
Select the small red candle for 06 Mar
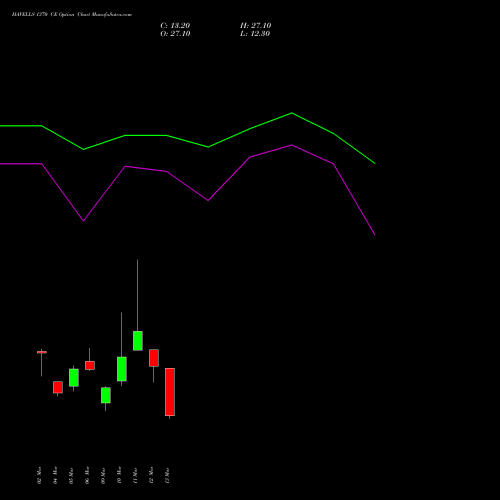(90, 365)
